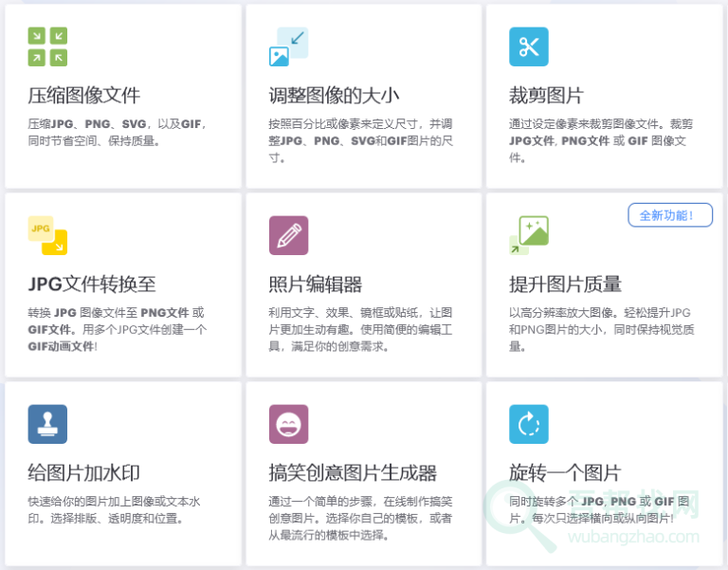Open the 提升图片质量 title
728x570 pixels.
point(565,285)
